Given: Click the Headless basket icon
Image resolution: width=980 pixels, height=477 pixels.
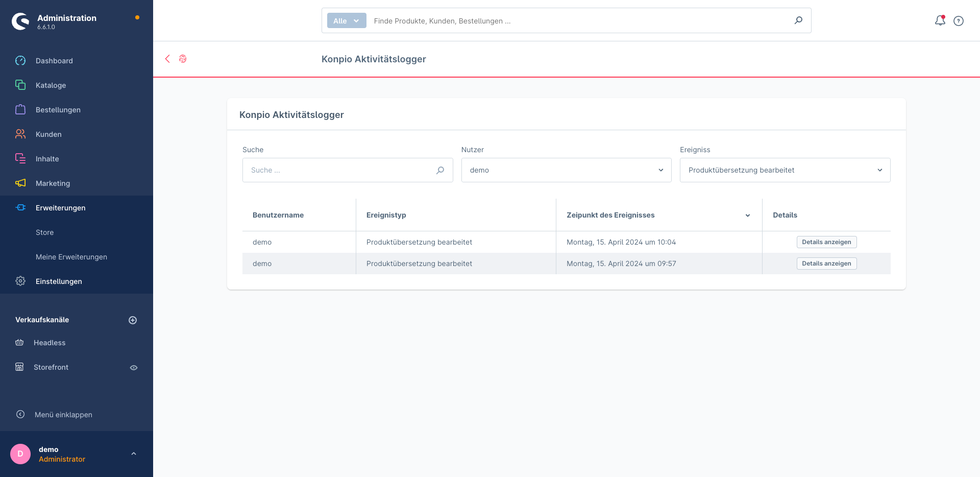Looking at the screenshot, I should (x=19, y=343).
